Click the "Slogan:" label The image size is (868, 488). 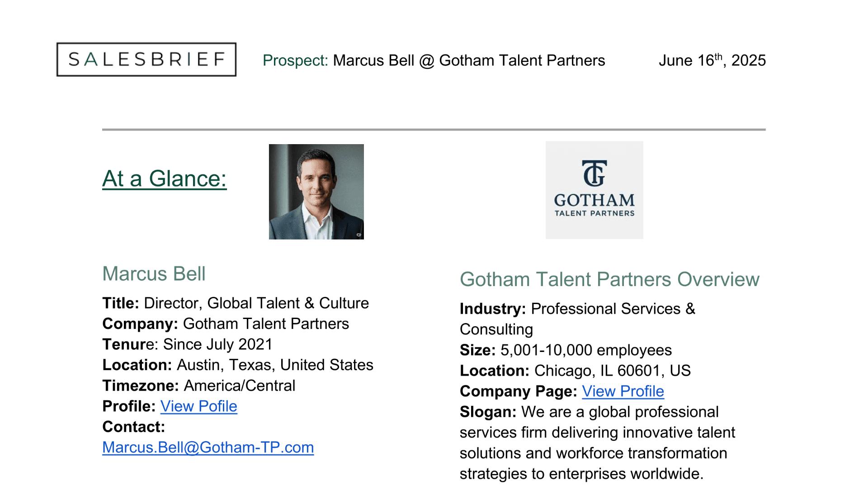(x=488, y=412)
